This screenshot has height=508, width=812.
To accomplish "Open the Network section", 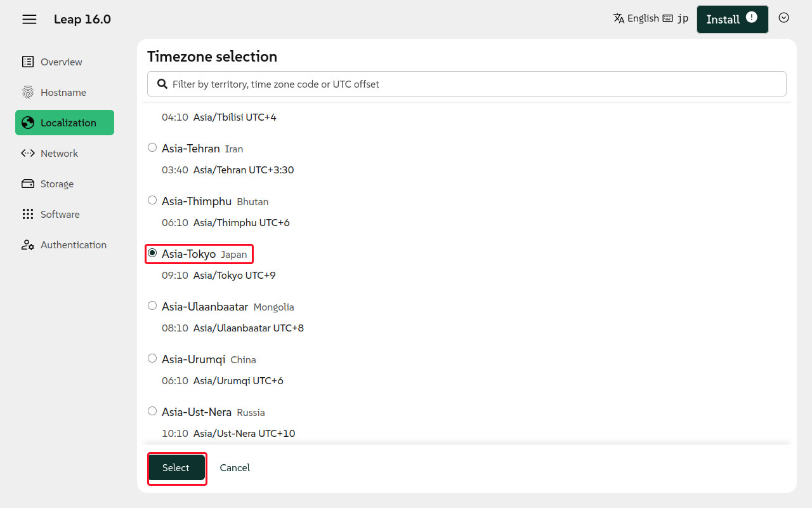I will (59, 153).
